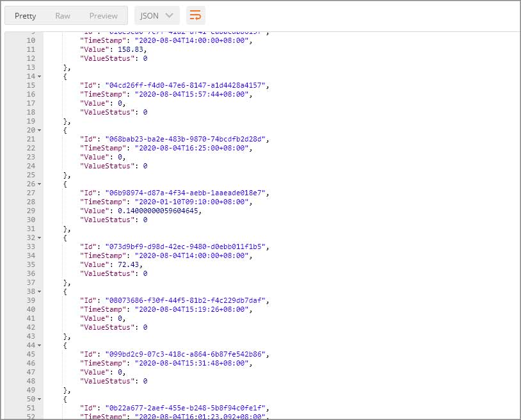Click the Value 72.43 on line 35
Screen dimensions: 521x420
point(128,264)
